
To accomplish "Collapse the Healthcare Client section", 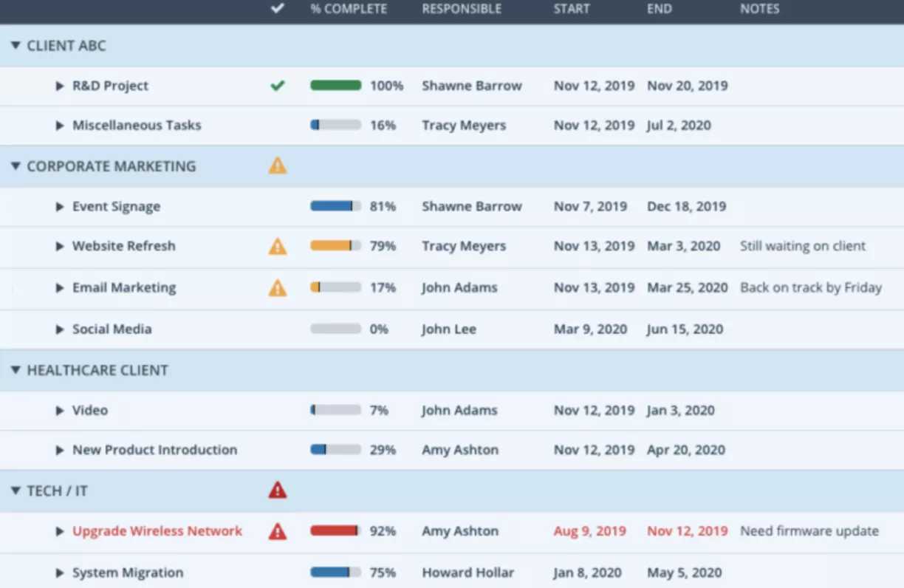I will point(15,370).
